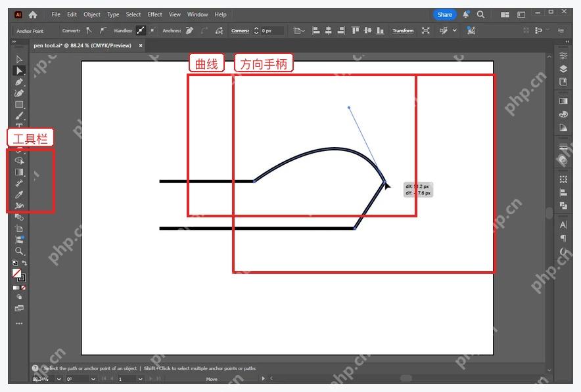The width and height of the screenshot is (581, 392).
Task: Click the blue Share button
Action: [445, 15]
